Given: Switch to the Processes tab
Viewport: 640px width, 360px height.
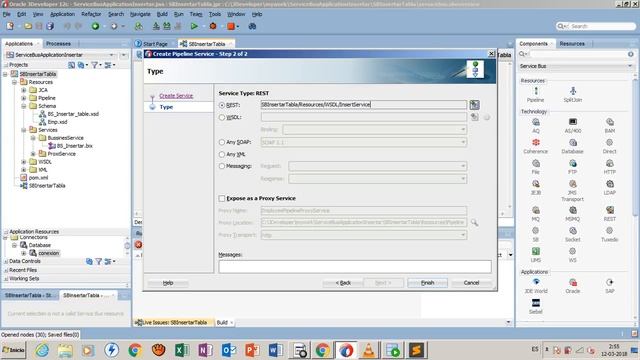Looking at the screenshot, I should tap(58, 44).
